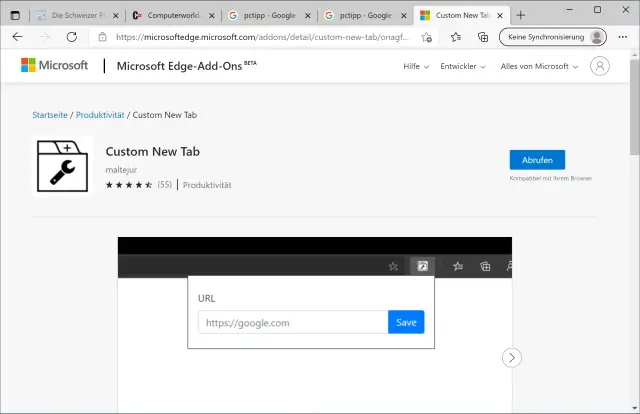Switch to the Computerworld tab

pyautogui.click(x=170, y=16)
